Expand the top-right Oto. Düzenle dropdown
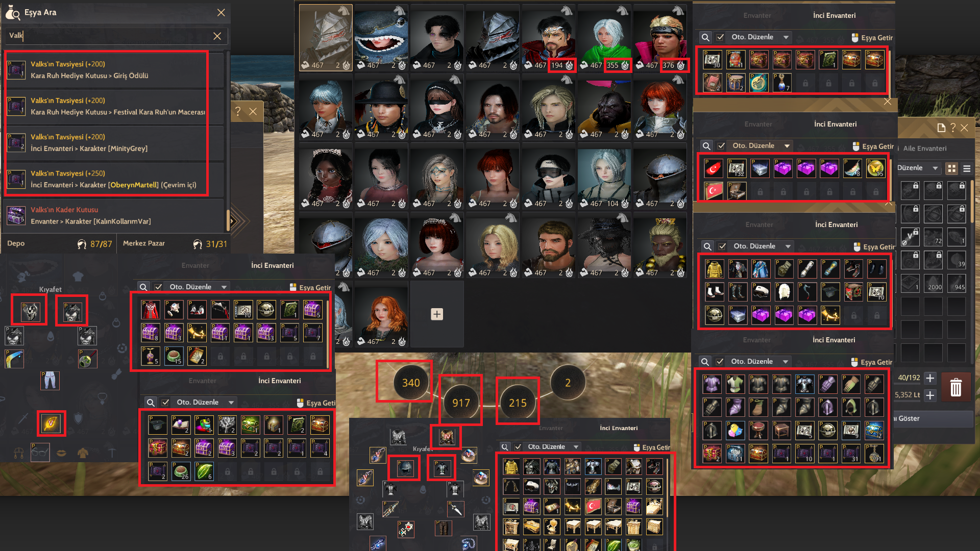The width and height of the screenshot is (980, 551). 786,37
